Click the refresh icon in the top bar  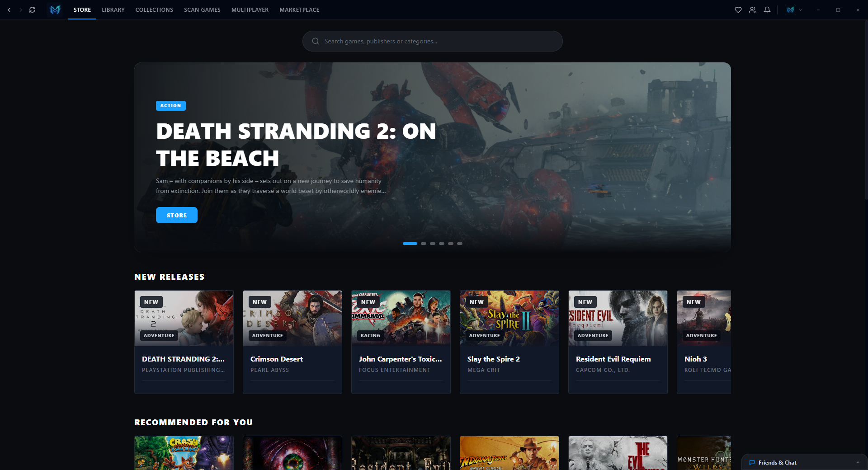tap(33, 9)
